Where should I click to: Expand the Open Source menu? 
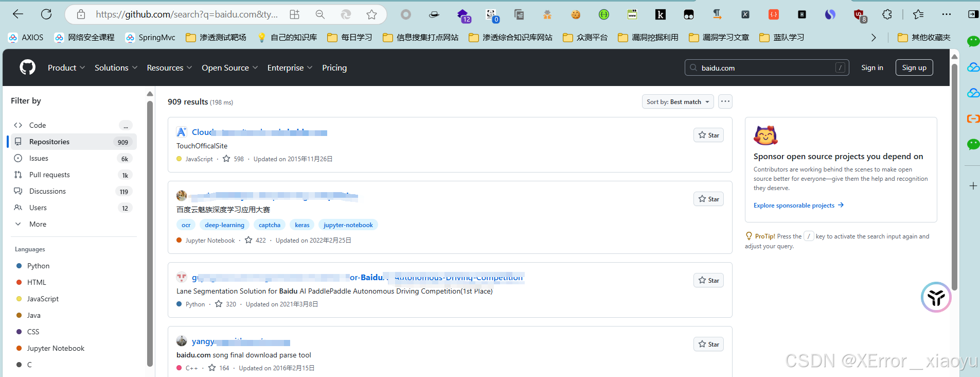coord(229,67)
